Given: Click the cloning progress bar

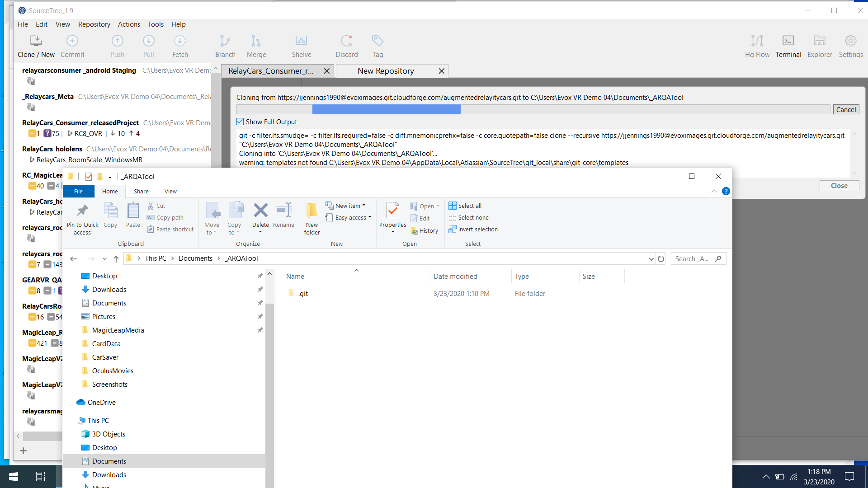Looking at the screenshot, I should pos(533,109).
